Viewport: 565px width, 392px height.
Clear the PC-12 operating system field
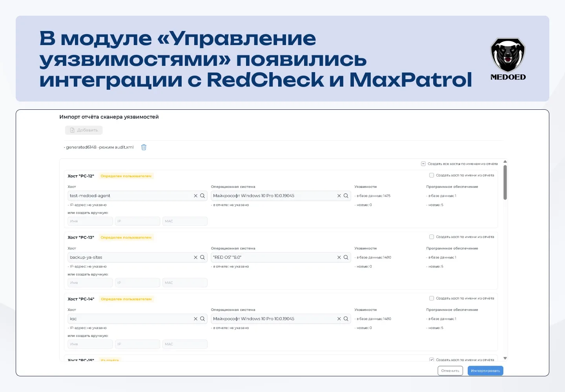[x=339, y=196]
